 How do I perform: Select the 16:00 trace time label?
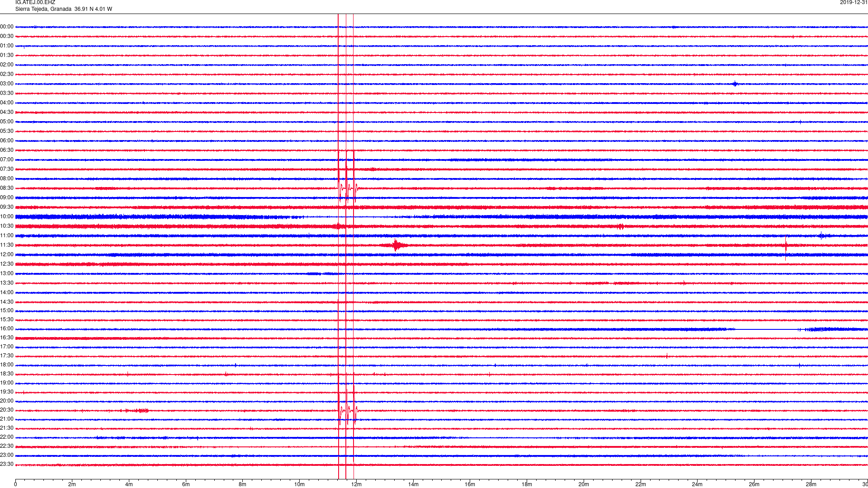(7, 329)
